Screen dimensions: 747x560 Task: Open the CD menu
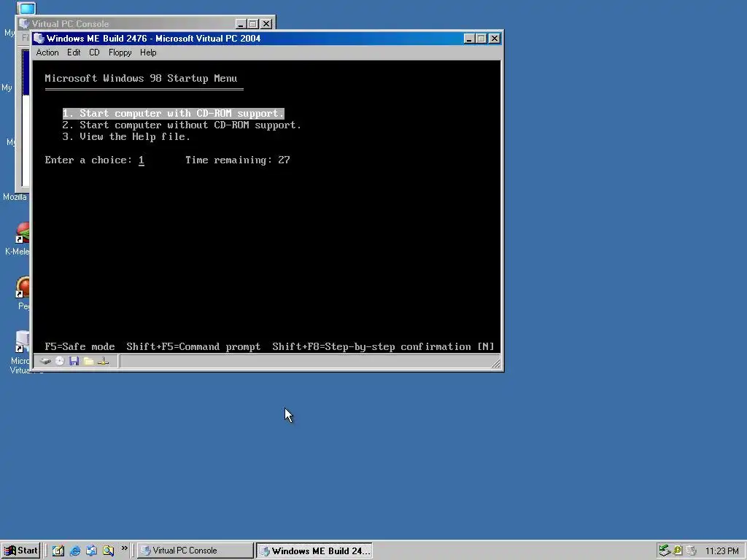tap(94, 52)
